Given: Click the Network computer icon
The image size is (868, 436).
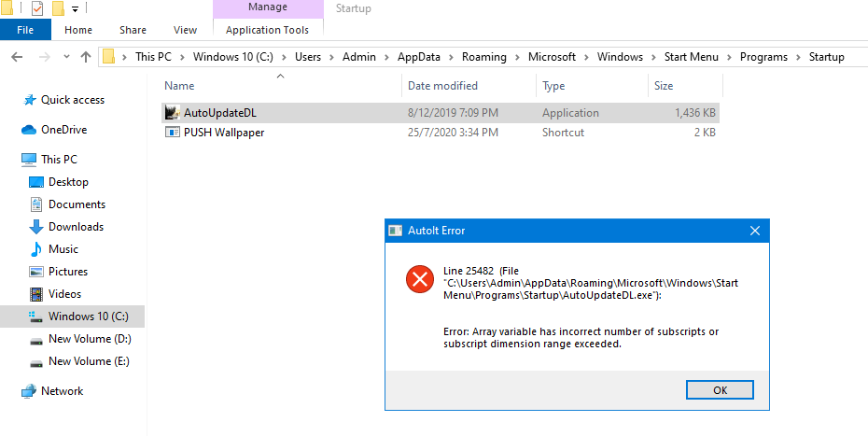Looking at the screenshot, I should [x=29, y=391].
